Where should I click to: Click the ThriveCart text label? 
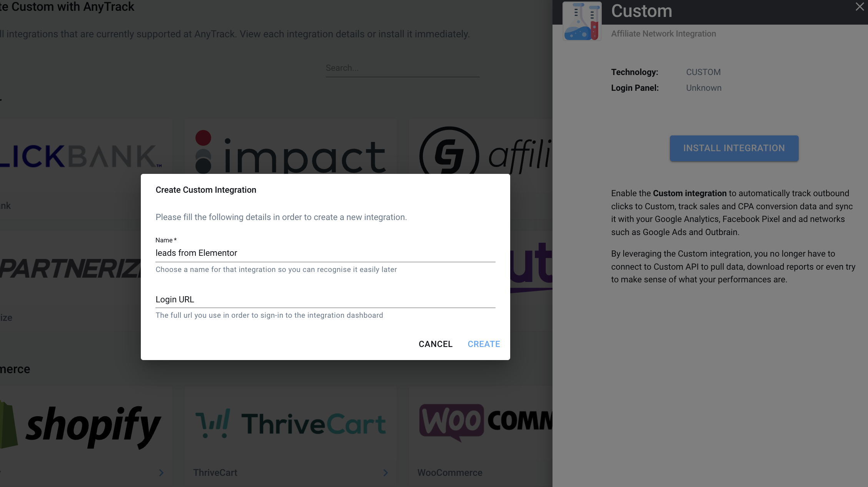tap(215, 473)
